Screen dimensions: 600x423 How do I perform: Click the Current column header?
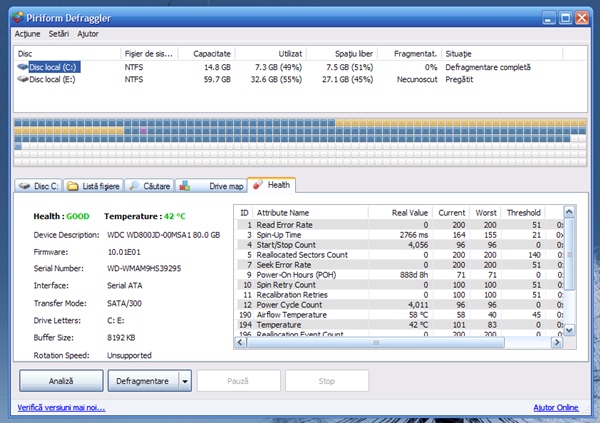[452, 213]
